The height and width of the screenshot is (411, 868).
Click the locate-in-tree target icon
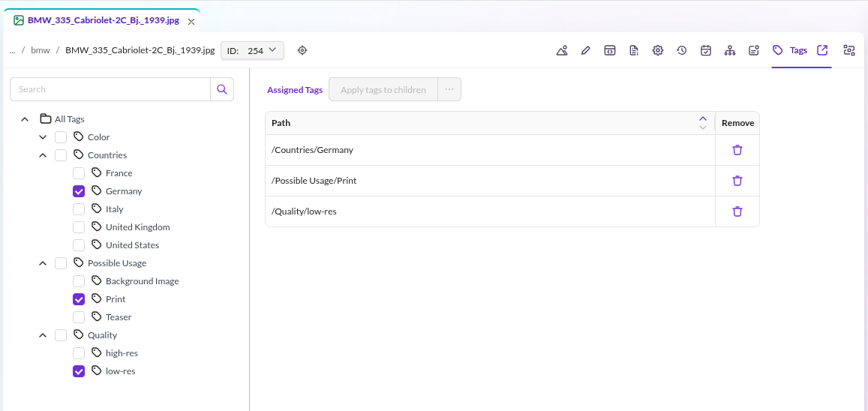coord(302,50)
